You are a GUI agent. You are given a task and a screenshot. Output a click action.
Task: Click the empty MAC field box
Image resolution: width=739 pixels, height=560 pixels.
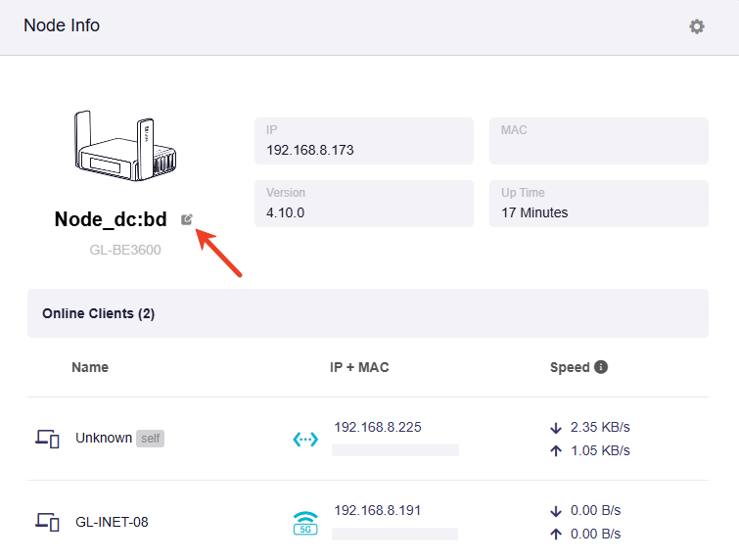click(599, 141)
